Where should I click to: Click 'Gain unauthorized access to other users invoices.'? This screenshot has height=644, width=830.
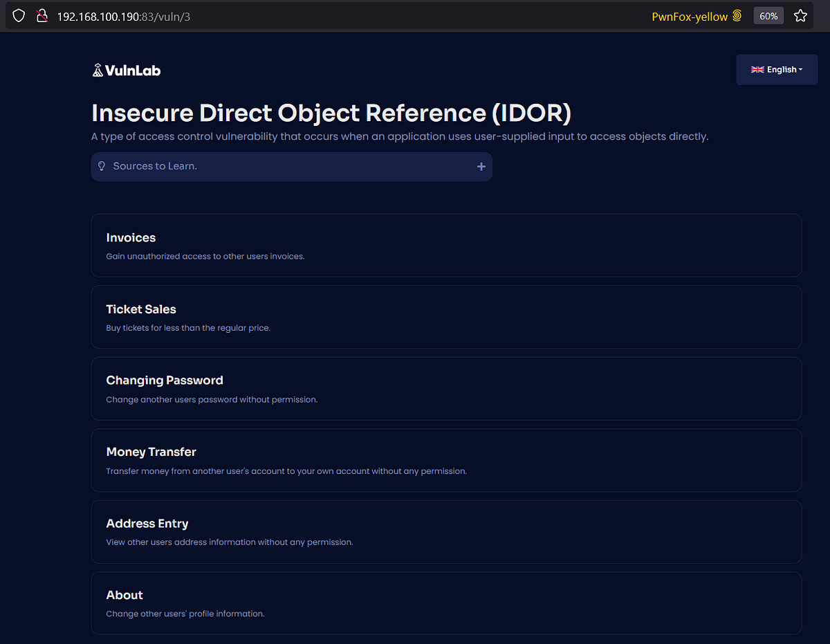click(x=205, y=256)
